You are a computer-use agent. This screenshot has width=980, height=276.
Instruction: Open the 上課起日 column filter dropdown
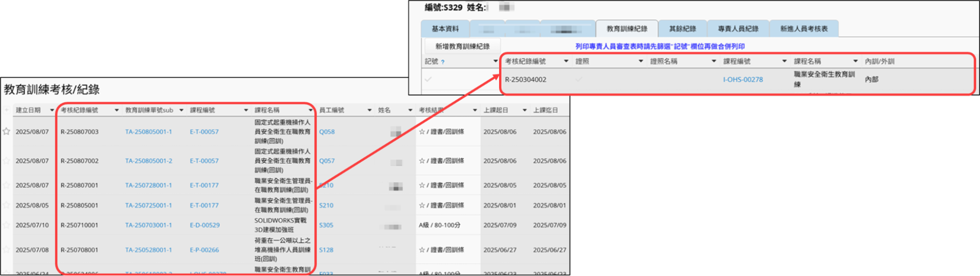(x=525, y=110)
